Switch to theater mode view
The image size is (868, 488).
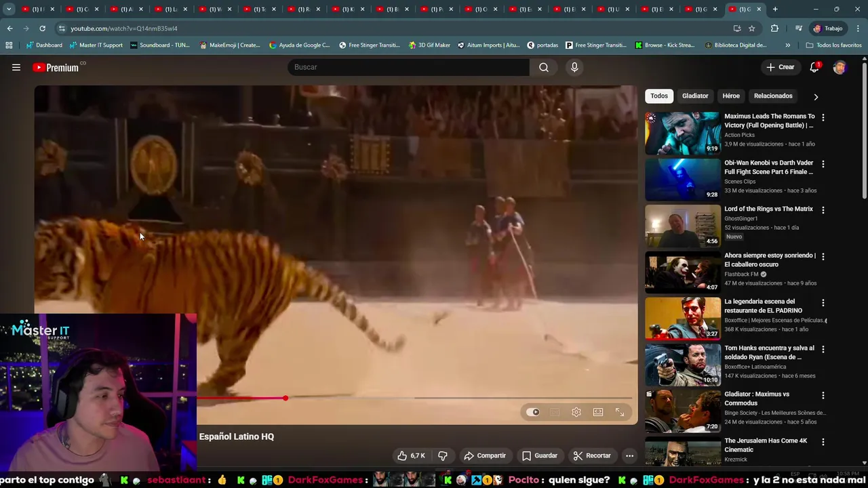tap(598, 412)
